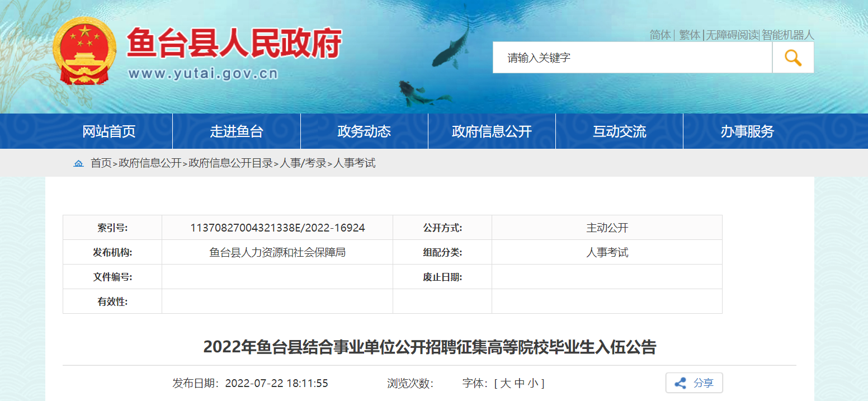This screenshot has height=401, width=868.
Task: Switch to 简体 Chinese
Action: [x=660, y=35]
